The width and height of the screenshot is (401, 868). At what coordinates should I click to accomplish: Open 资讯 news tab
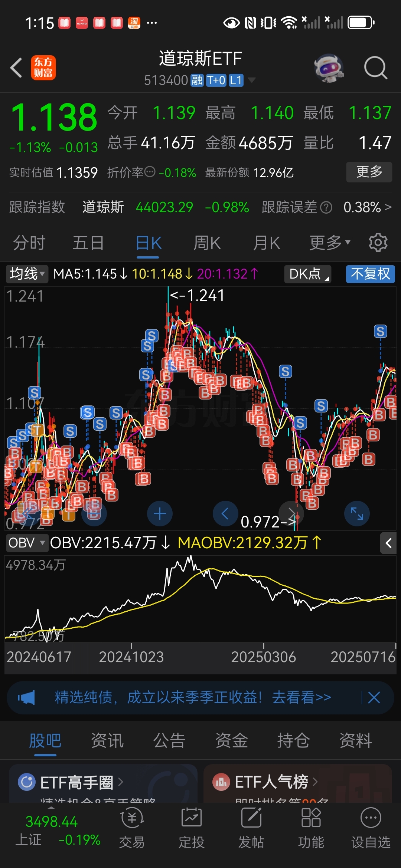(x=107, y=741)
